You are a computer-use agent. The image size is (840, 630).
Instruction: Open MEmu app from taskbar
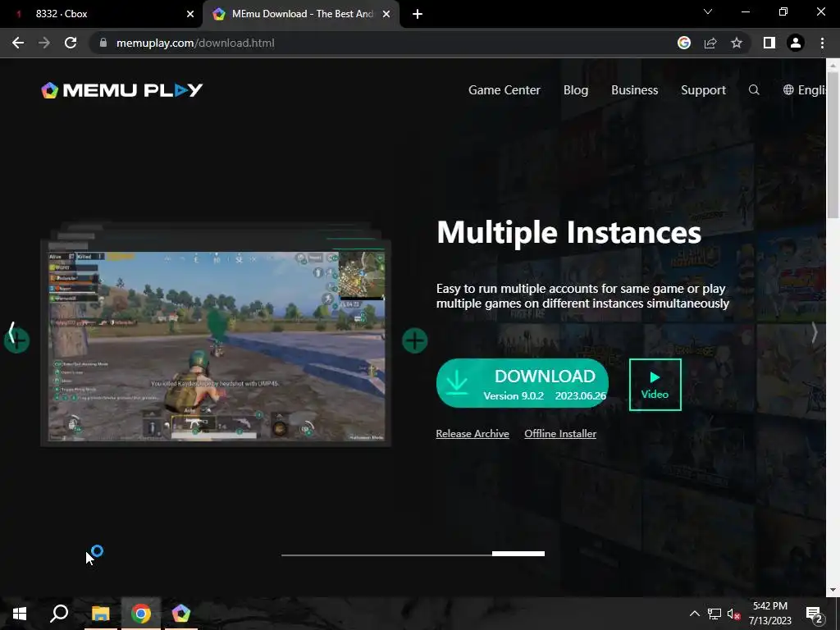coord(181,614)
